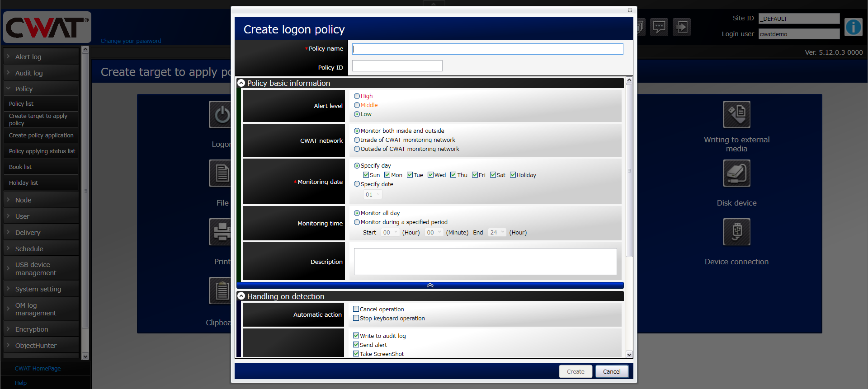Image resolution: width=868 pixels, height=389 pixels.
Task: Collapse the Policy basic information section
Action: tap(241, 83)
